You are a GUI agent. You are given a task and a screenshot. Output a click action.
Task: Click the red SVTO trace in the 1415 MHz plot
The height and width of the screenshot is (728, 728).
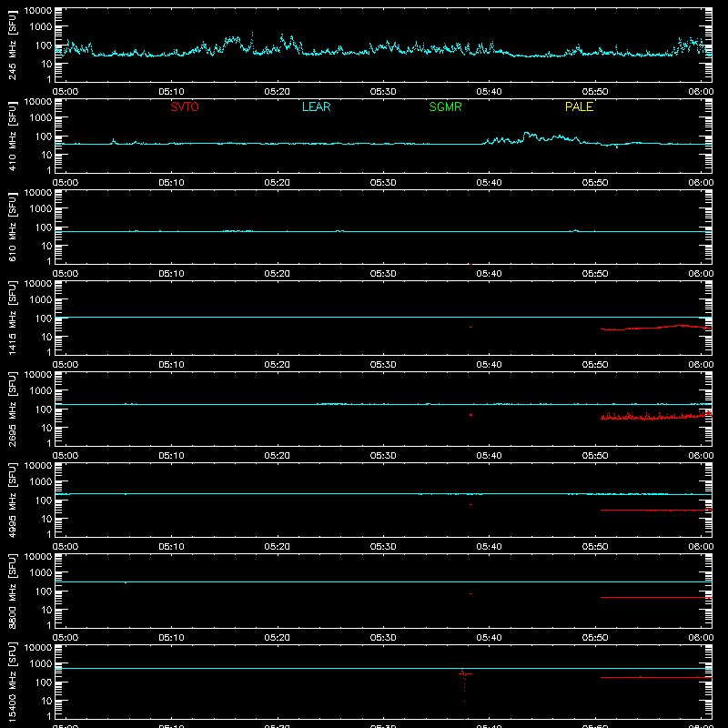click(x=656, y=328)
